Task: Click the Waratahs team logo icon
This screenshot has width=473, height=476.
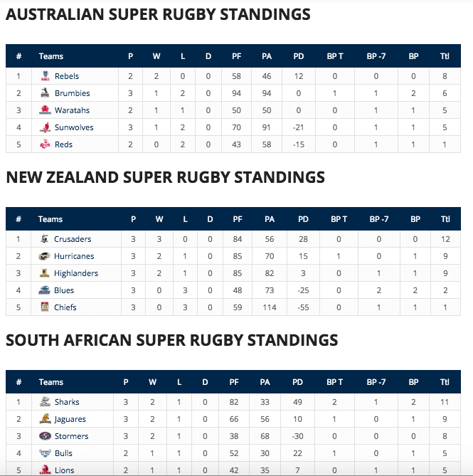Action: click(x=45, y=110)
